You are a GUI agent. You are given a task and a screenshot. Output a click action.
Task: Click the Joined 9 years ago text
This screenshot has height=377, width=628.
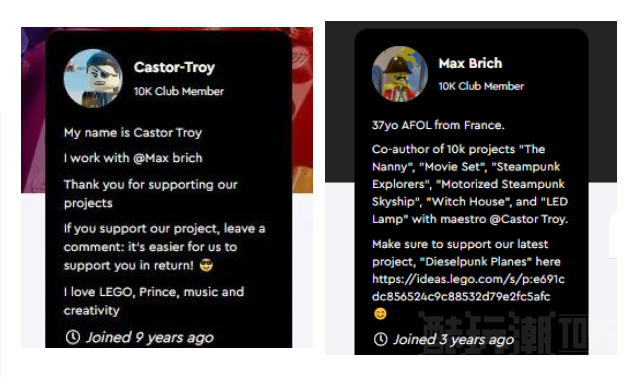pos(150,337)
